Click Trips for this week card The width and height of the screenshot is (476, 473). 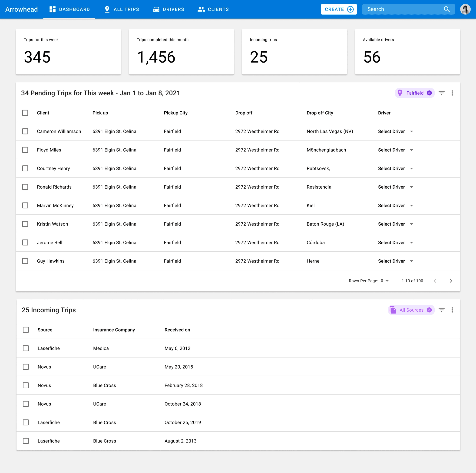(68, 52)
